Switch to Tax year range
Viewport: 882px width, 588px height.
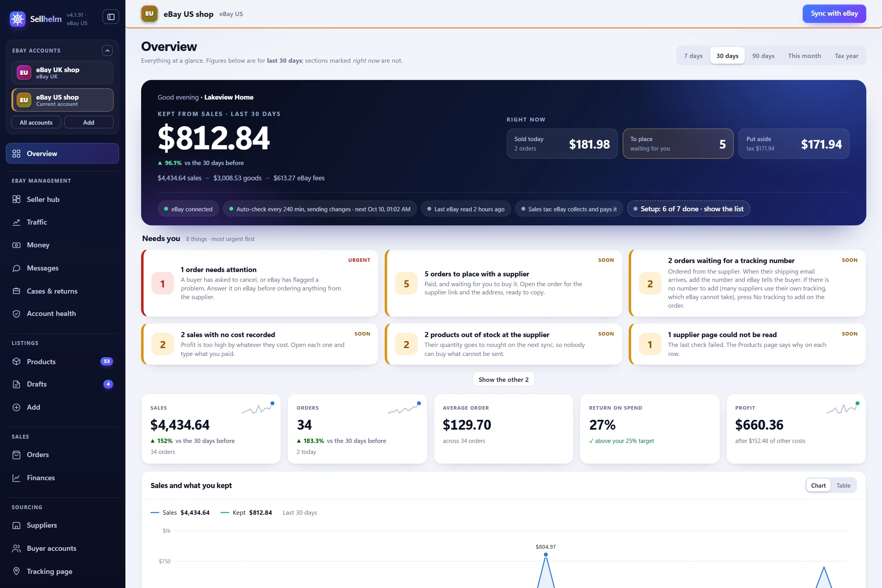tap(846, 56)
